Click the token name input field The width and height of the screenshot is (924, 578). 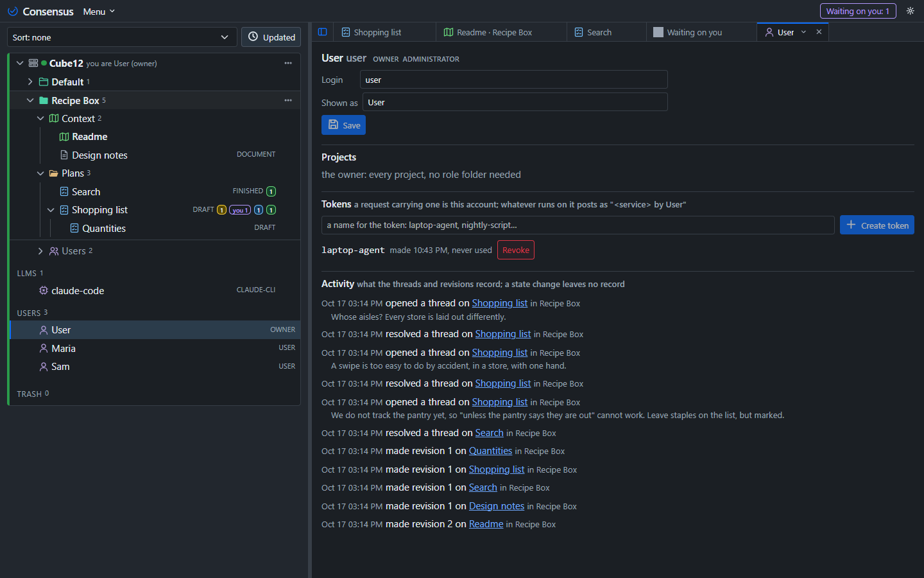point(577,225)
